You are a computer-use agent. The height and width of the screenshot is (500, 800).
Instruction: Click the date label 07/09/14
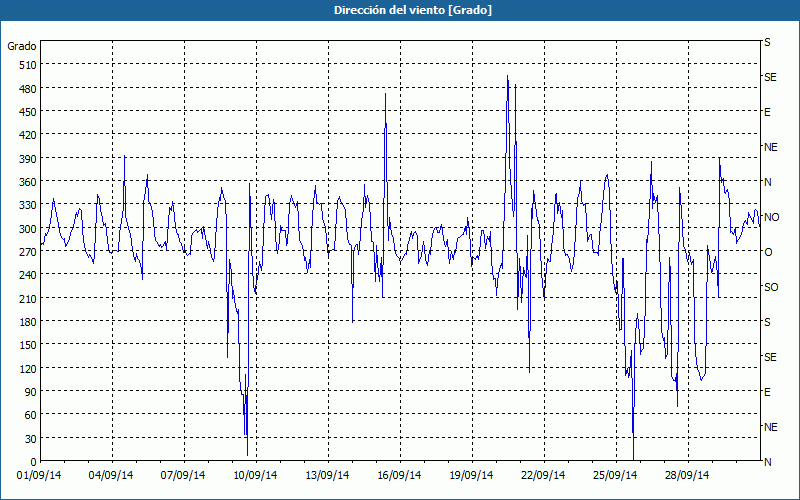(x=183, y=475)
